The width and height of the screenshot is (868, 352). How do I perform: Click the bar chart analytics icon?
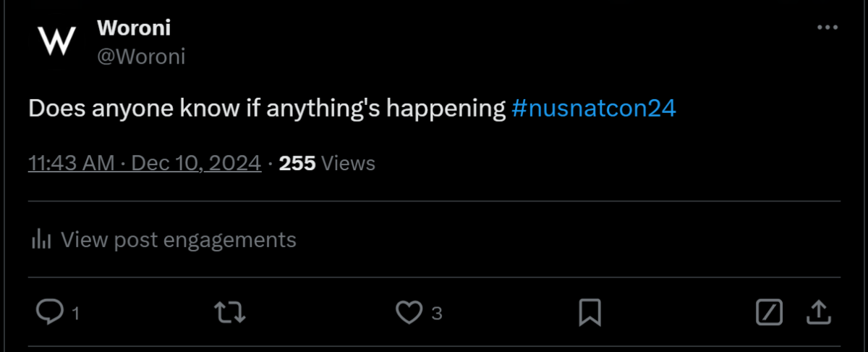coord(41,239)
